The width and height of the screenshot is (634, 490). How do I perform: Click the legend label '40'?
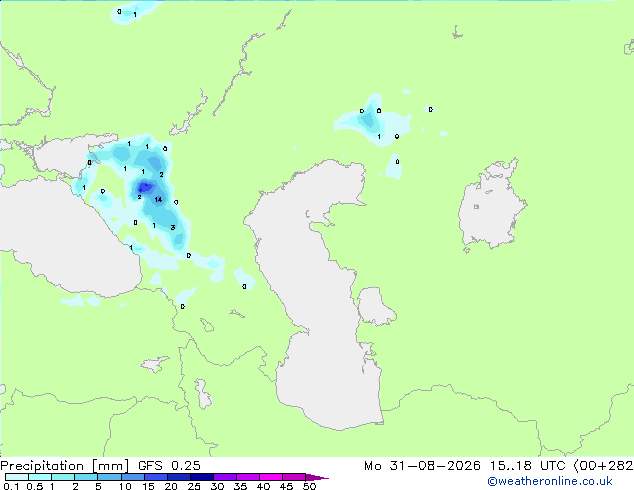point(263,486)
